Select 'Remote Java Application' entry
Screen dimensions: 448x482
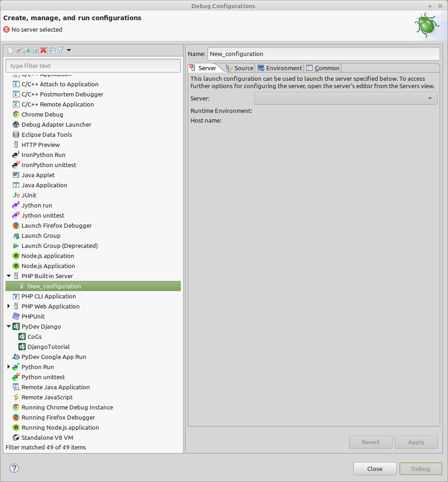pos(56,387)
